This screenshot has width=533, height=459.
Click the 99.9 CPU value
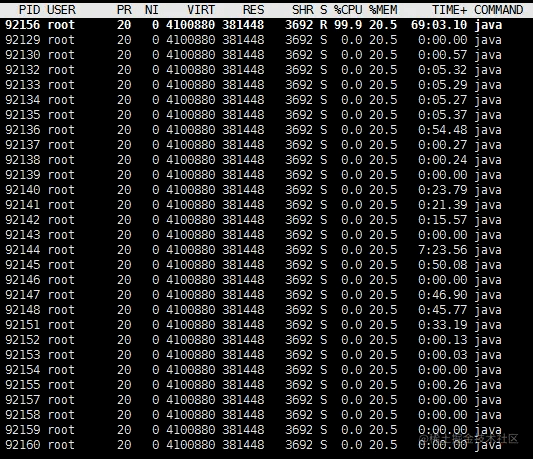click(x=348, y=25)
